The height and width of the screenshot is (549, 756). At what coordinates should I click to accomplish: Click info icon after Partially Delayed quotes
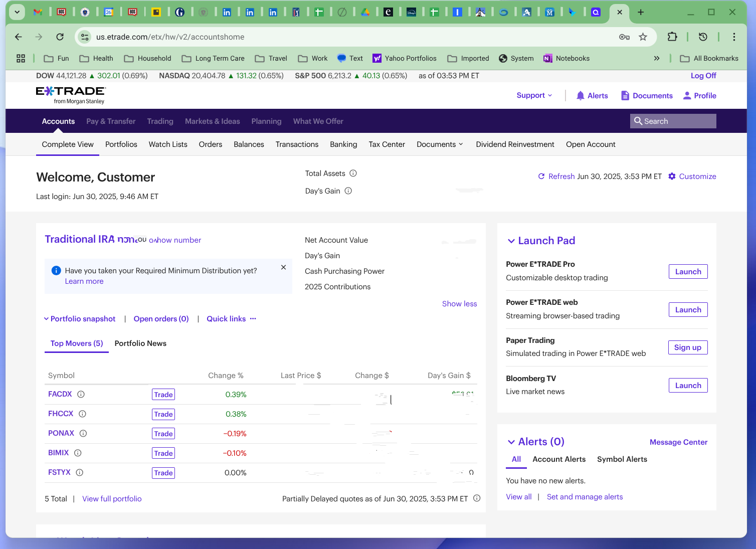pos(477,498)
